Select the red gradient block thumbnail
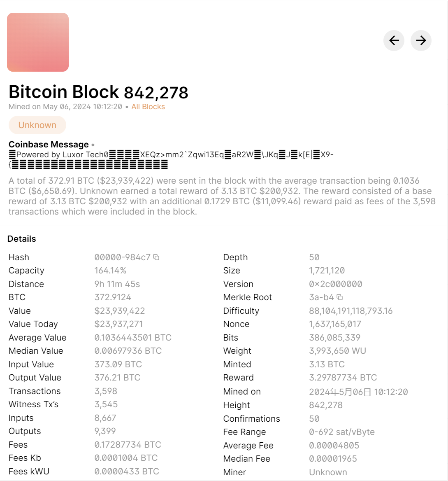The width and height of the screenshot is (448, 481). tap(37, 42)
